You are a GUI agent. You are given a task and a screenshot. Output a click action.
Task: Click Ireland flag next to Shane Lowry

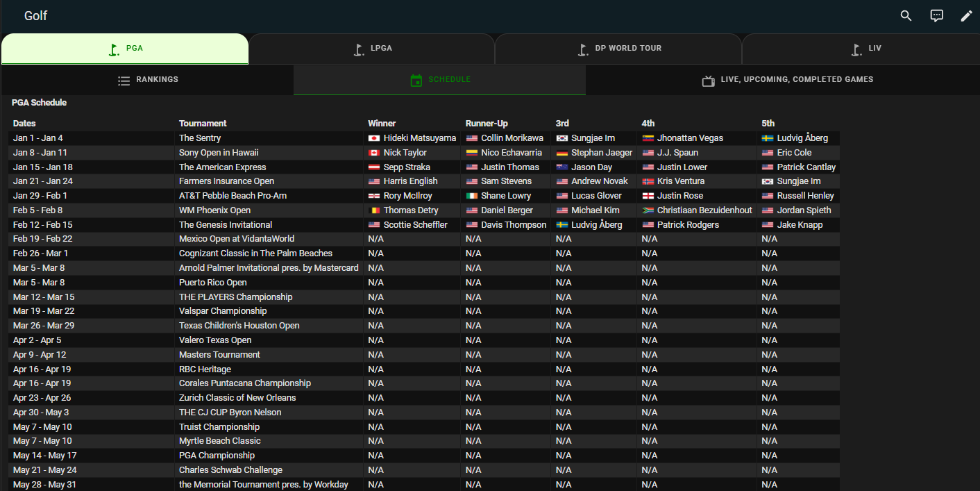471,196
